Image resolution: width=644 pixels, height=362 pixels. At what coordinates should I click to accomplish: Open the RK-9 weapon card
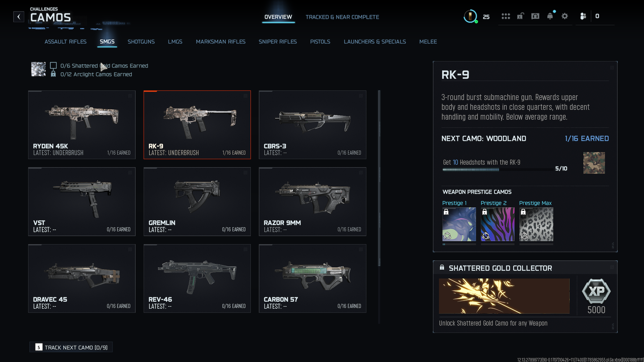[x=197, y=125]
